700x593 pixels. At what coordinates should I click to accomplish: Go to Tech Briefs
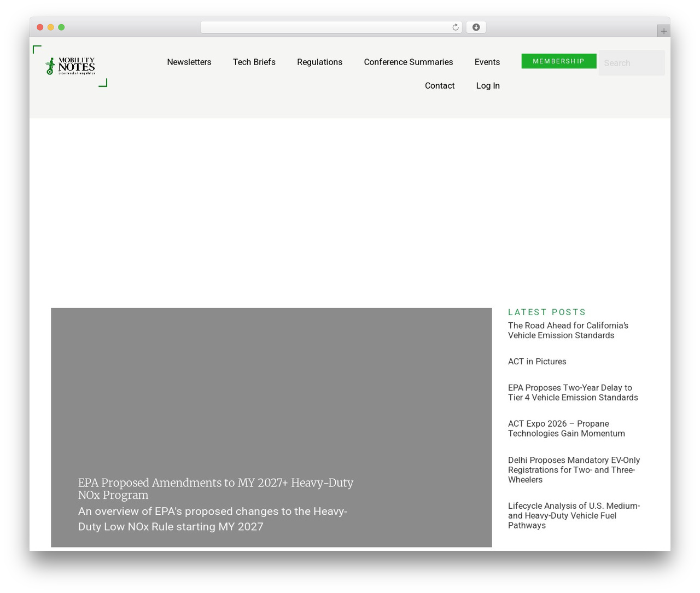click(254, 62)
